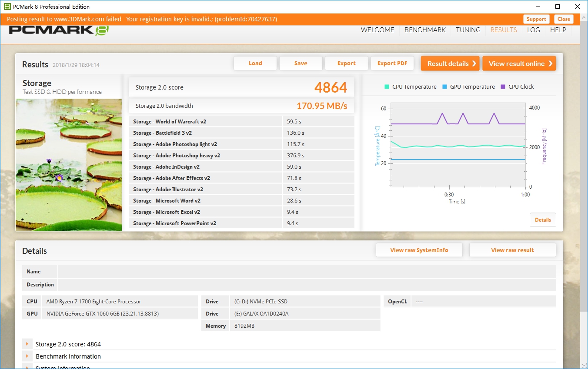
Task: Click the Name input field
Action: click(x=307, y=272)
